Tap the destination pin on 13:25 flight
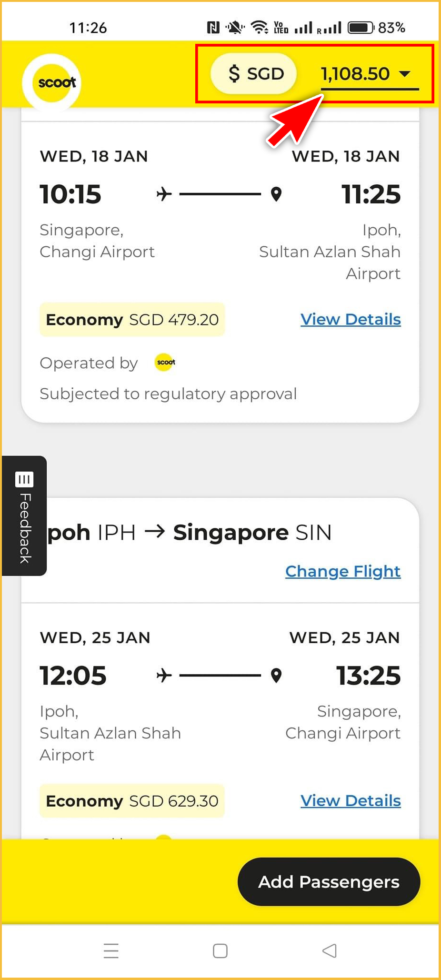This screenshot has height=980, width=441. [x=276, y=676]
